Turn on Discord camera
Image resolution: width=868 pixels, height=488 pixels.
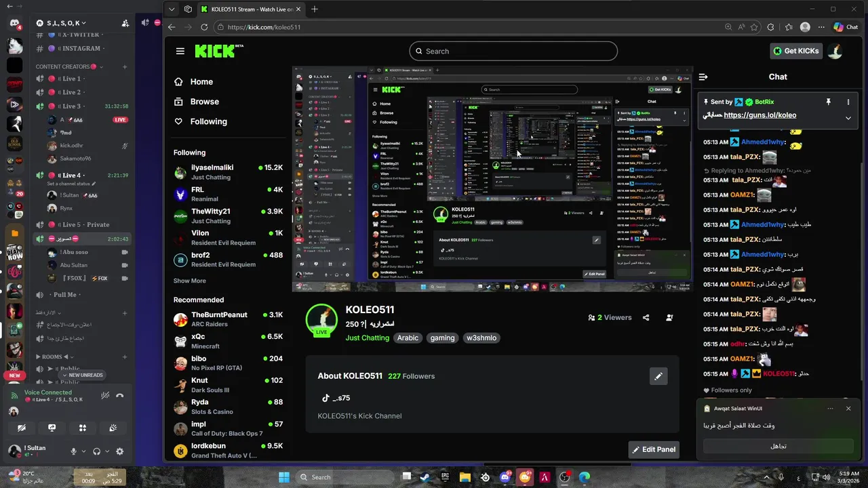coord(22,428)
